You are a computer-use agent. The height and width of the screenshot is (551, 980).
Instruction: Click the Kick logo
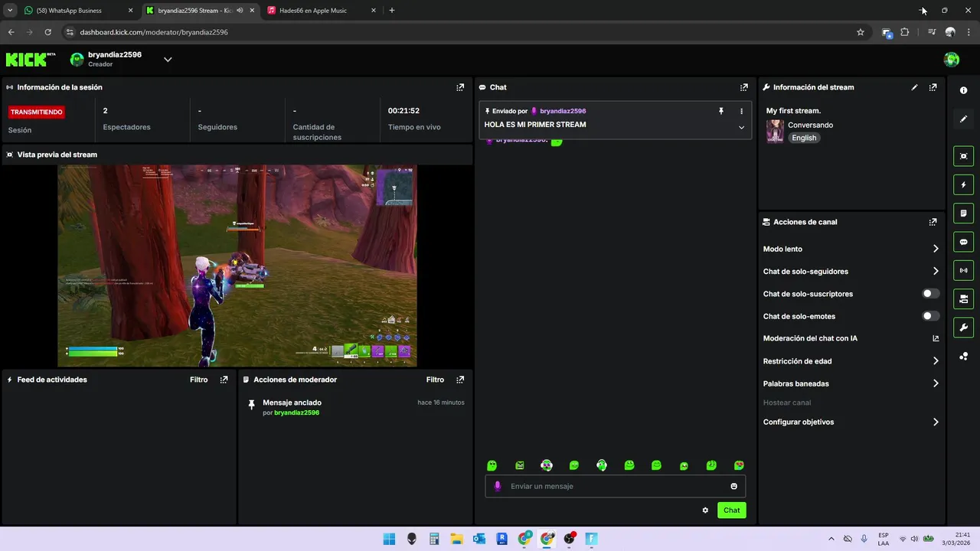pyautogui.click(x=31, y=60)
